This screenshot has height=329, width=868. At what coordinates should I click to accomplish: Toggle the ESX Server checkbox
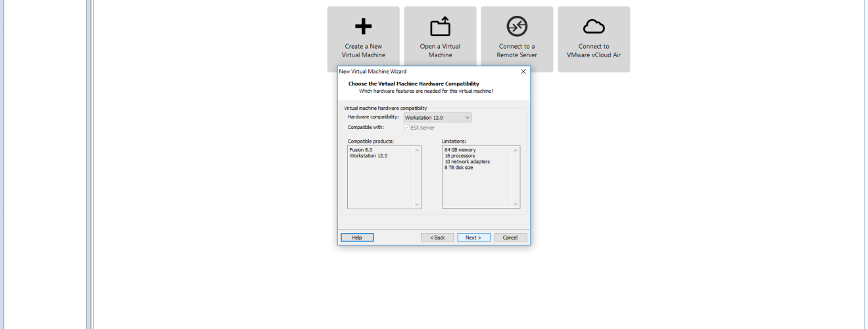point(406,128)
